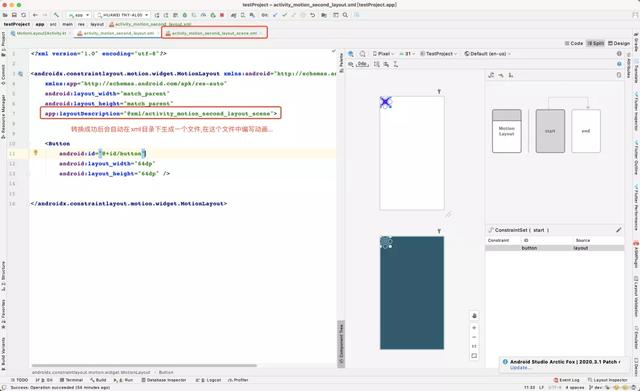This screenshot has height=391, width=640.
Task: Open the TODO tool window tab
Action: [20, 380]
